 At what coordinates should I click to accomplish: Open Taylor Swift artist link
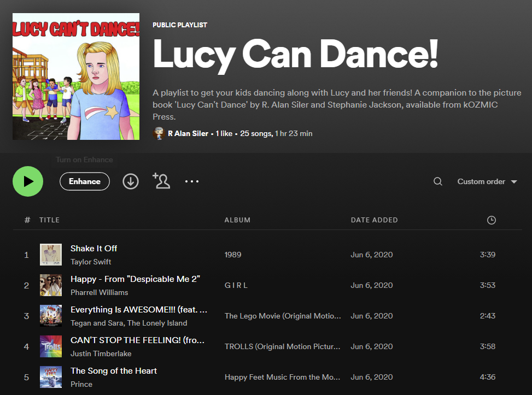[x=91, y=262]
